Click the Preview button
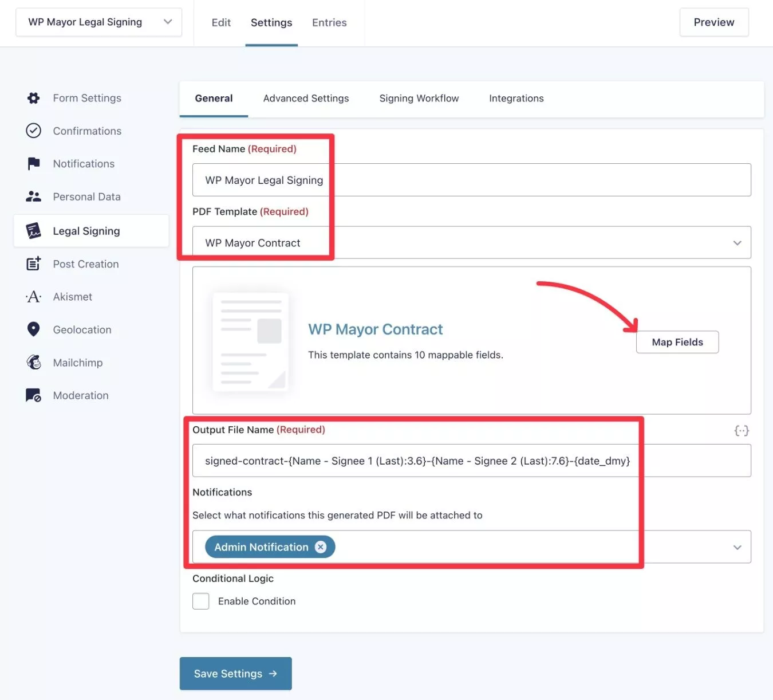Viewport: 773px width, 700px height. pos(714,22)
